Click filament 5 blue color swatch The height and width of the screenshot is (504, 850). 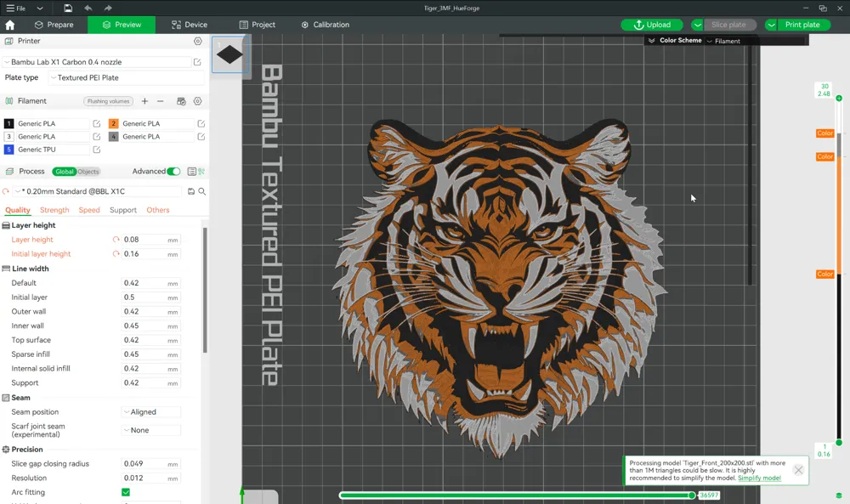[x=8, y=150]
